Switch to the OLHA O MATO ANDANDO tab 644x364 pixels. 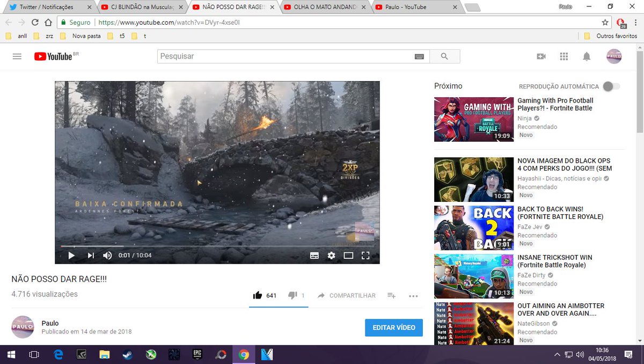[325, 7]
